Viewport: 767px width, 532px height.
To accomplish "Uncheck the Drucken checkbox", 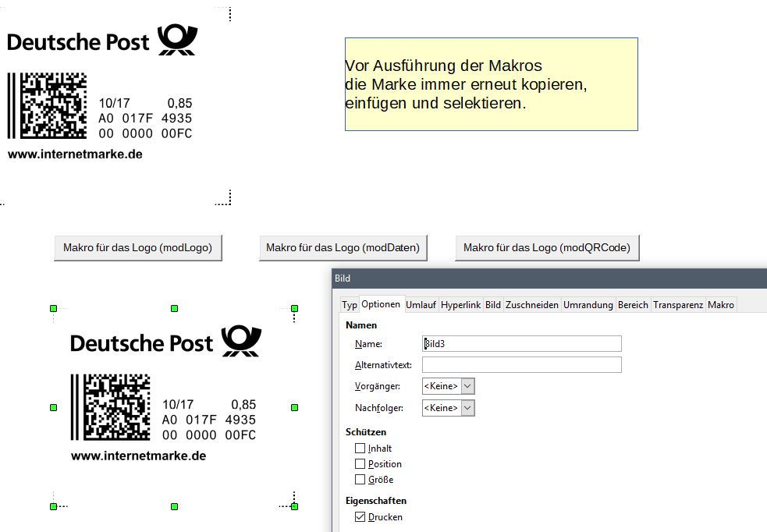I will tap(360, 517).
